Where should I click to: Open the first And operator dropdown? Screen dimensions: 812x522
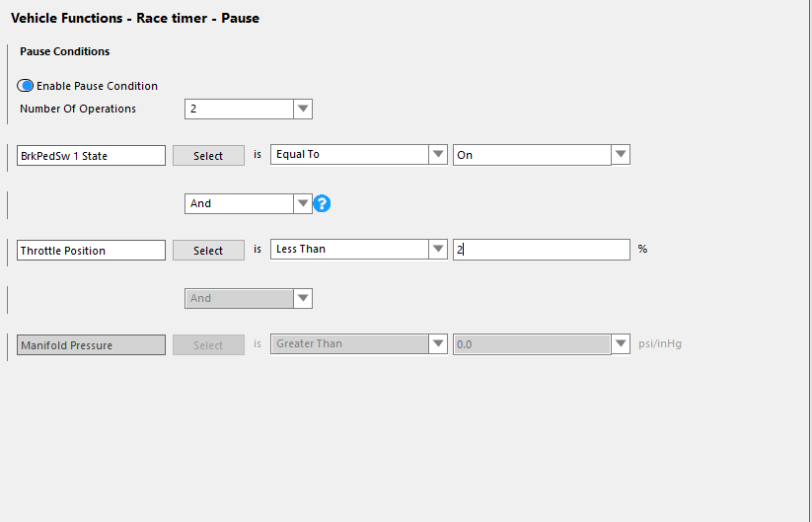248,203
